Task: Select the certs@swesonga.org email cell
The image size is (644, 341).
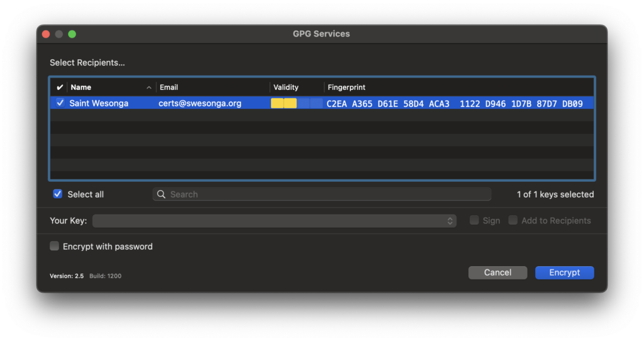Action: click(200, 103)
